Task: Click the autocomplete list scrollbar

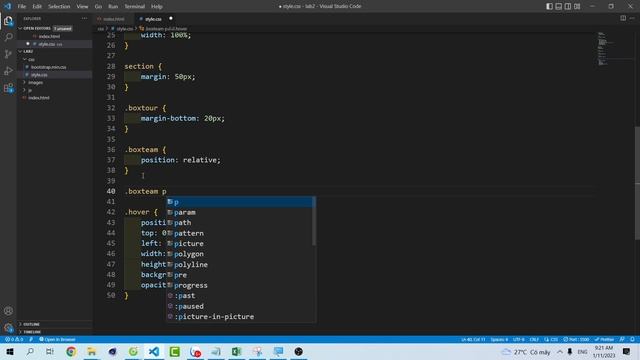Action: pyautogui.click(x=314, y=222)
